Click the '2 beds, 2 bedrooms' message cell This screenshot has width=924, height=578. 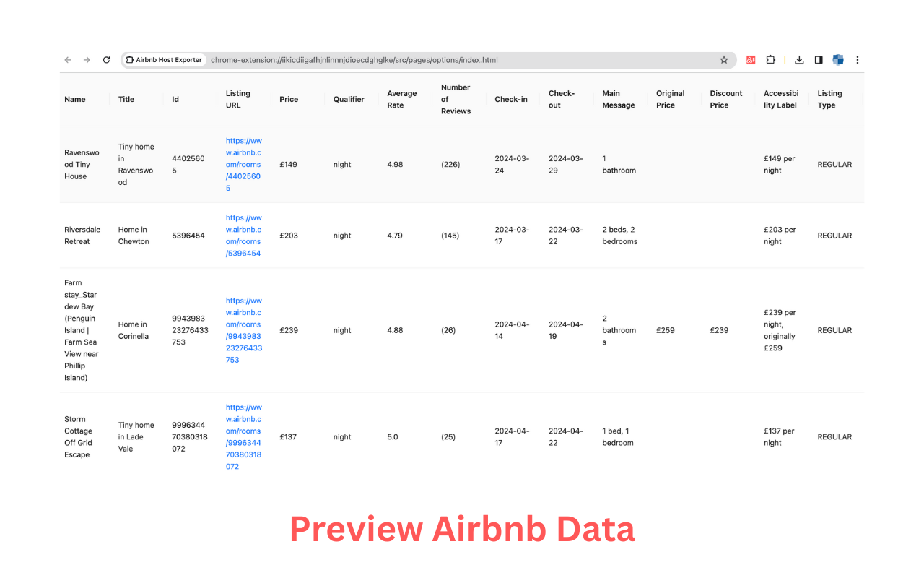[x=620, y=236]
